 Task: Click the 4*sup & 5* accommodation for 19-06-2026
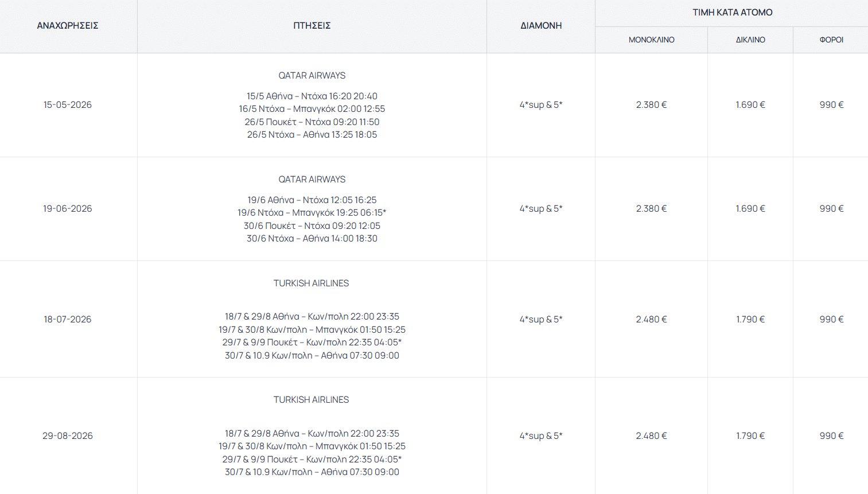pyautogui.click(x=541, y=209)
